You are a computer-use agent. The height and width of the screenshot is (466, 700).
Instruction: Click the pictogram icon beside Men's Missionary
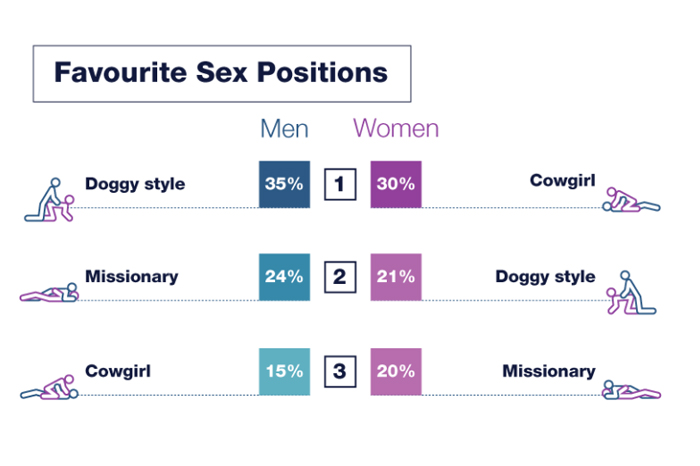coord(50,292)
